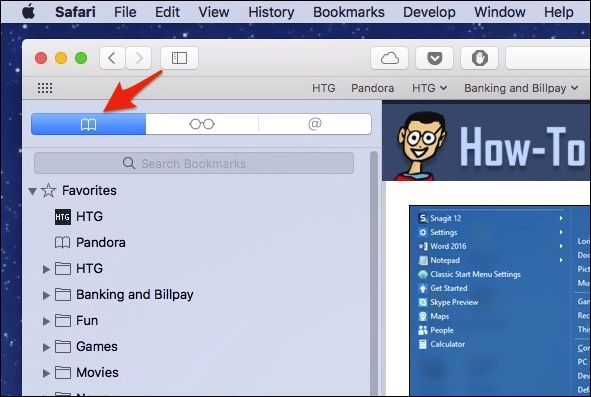Click the sidebar vertical scrollbar

[374, 274]
